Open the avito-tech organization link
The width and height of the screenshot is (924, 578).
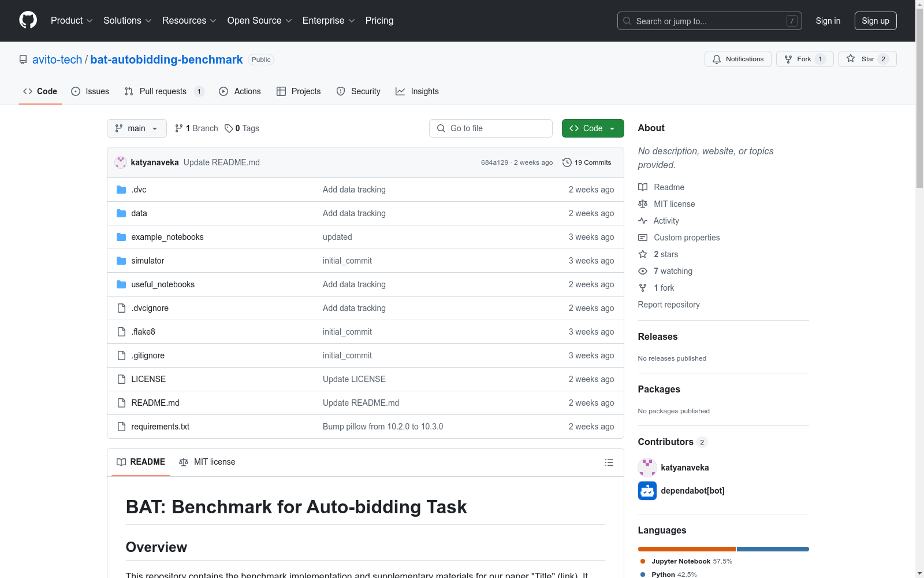[x=57, y=60]
